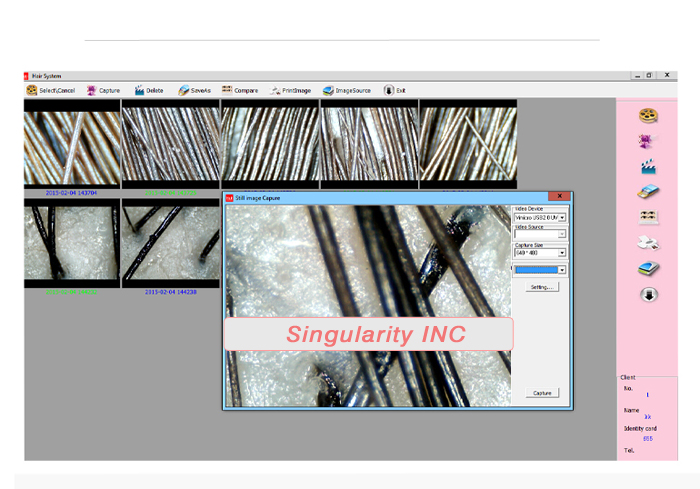Click the clapperboard delete icon in pink sidebar
The image size is (700, 489).
pos(648,167)
